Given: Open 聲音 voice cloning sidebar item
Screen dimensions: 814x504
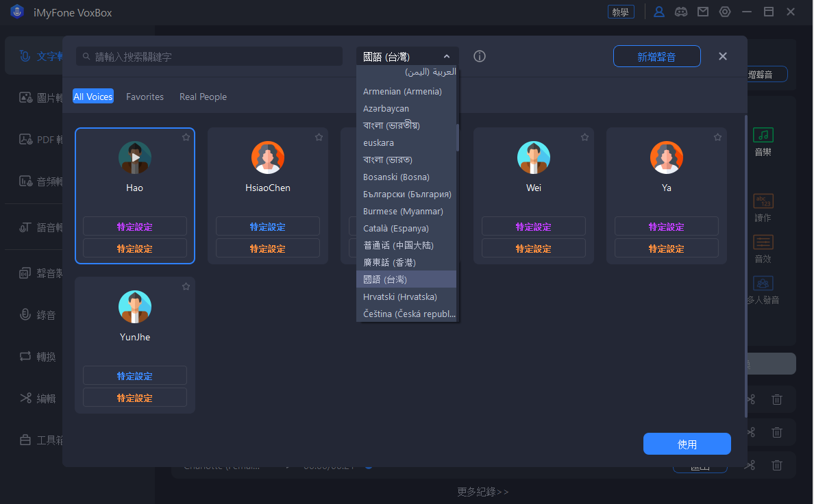Looking at the screenshot, I should pyautogui.click(x=40, y=273).
